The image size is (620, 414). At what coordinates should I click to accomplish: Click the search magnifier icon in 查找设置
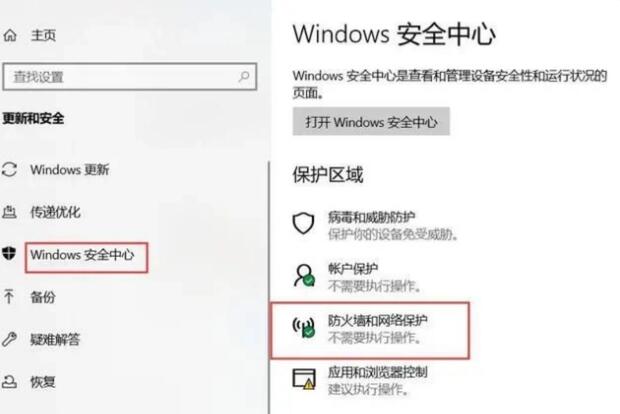tap(244, 76)
